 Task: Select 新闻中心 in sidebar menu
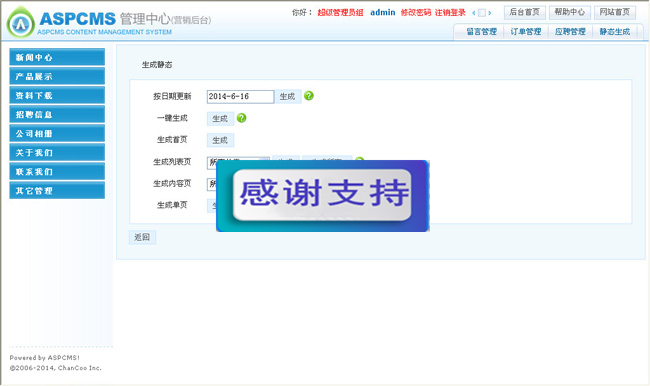(x=57, y=57)
